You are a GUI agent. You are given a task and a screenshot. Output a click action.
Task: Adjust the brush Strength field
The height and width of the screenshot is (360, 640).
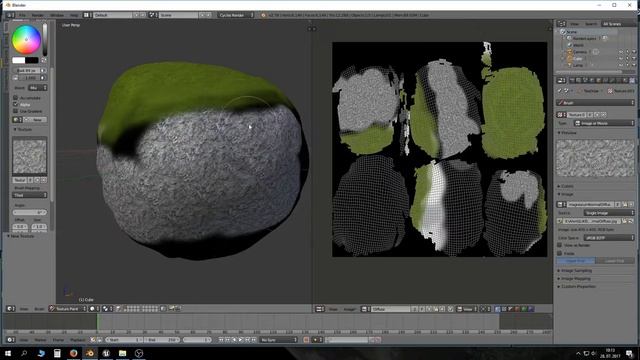tap(29, 78)
